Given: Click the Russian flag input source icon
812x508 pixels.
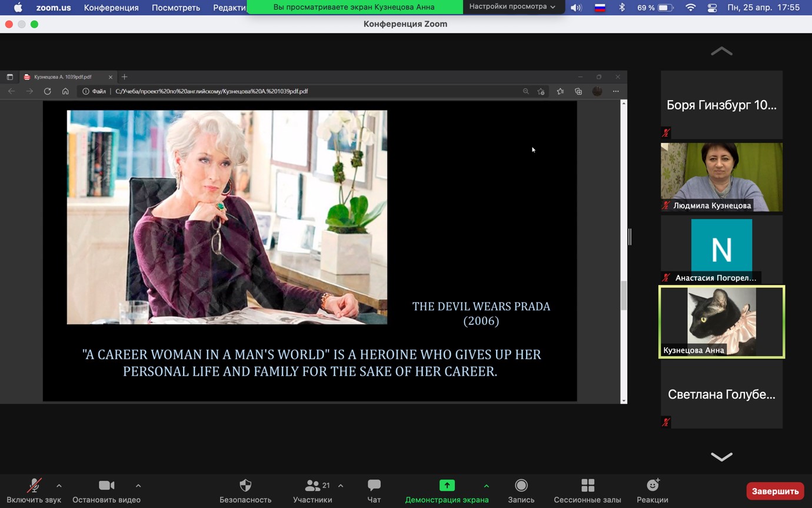Looking at the screenshot, I should click(x=600, y=8).
